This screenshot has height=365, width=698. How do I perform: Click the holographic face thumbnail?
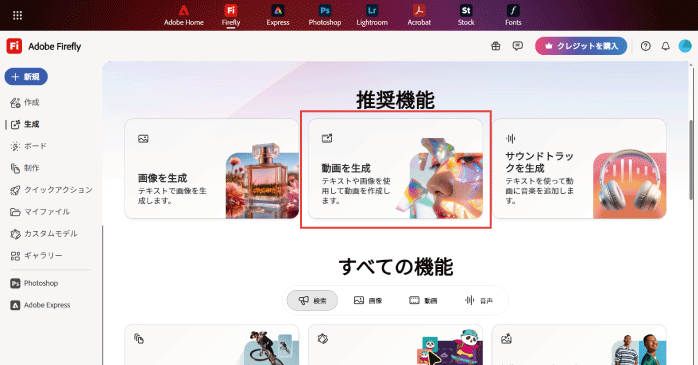[438, 178]
